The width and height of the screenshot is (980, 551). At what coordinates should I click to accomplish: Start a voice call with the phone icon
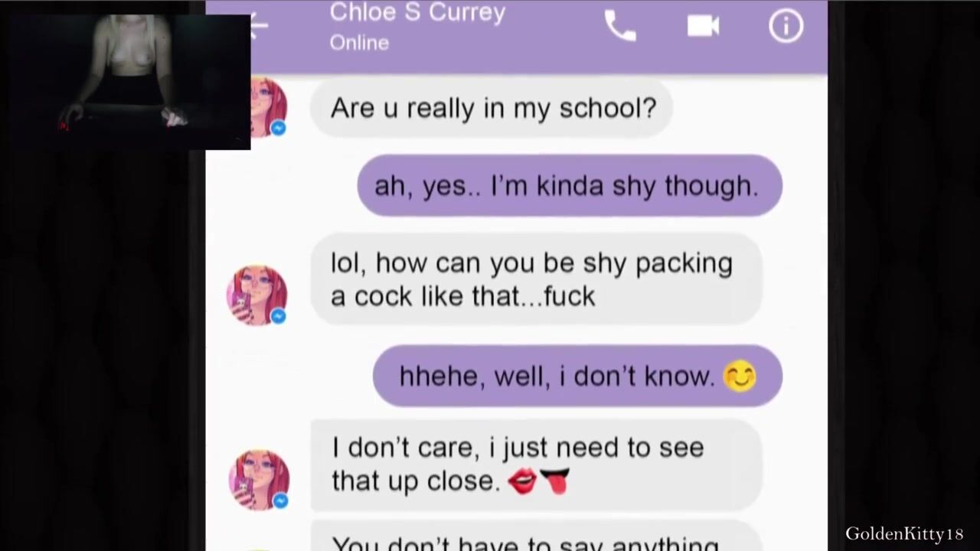[619, 26]
